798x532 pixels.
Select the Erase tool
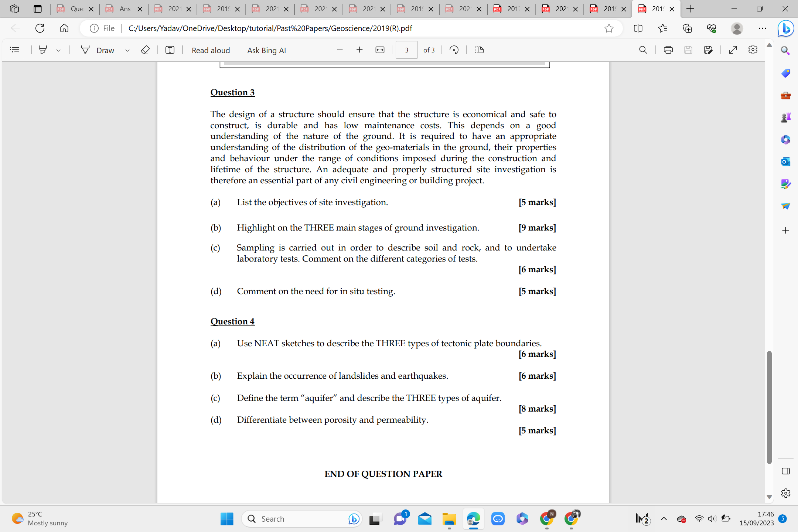[x=145, y=50]
